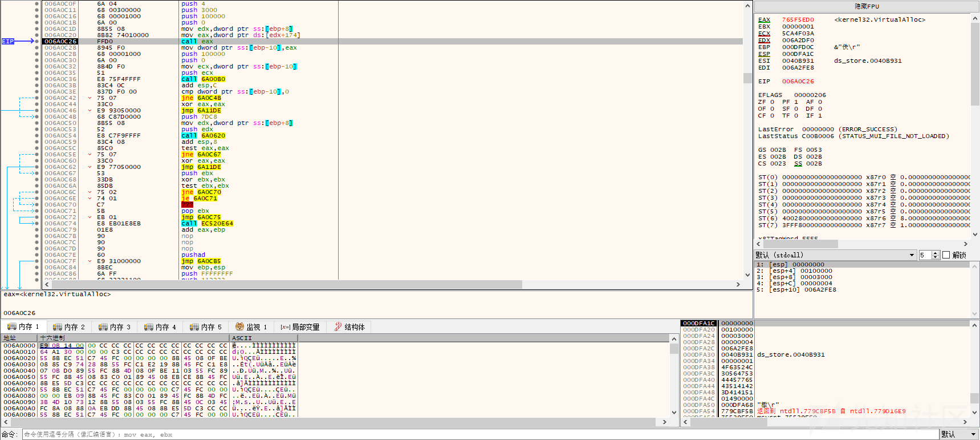Click registers panel scroll-up arrow
Screen dimensions: 980x440
pyautogui.click(x=975, y=18)
